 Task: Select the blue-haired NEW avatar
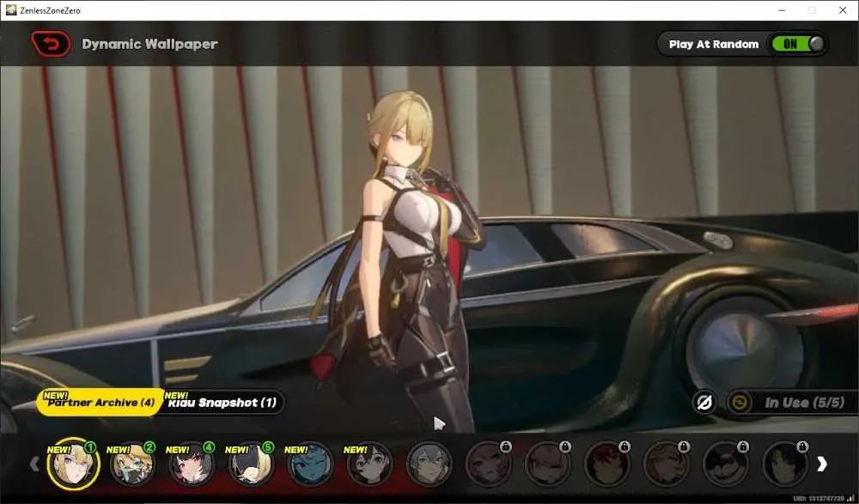click(x=310, y=464)
